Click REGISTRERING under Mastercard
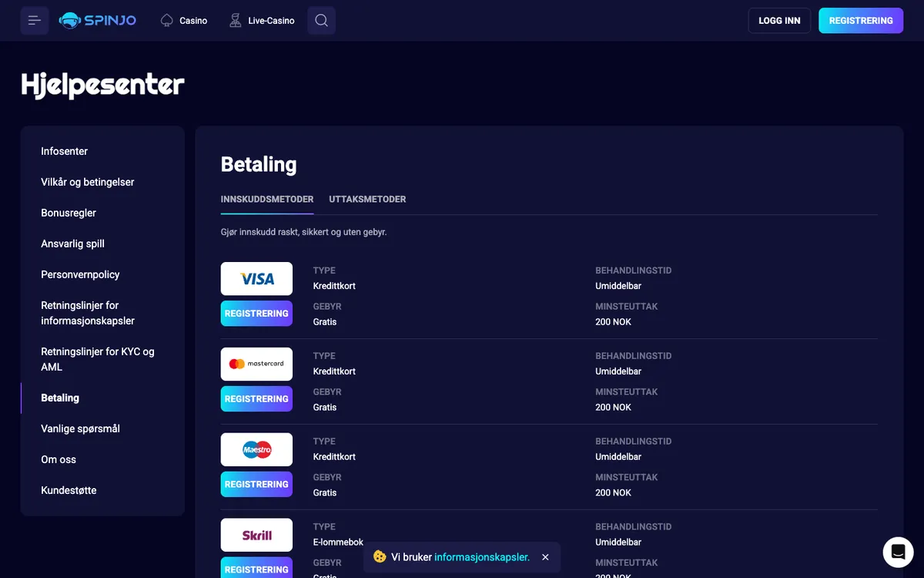The height and width of the screenshot is (578, 924). point(256,398)
